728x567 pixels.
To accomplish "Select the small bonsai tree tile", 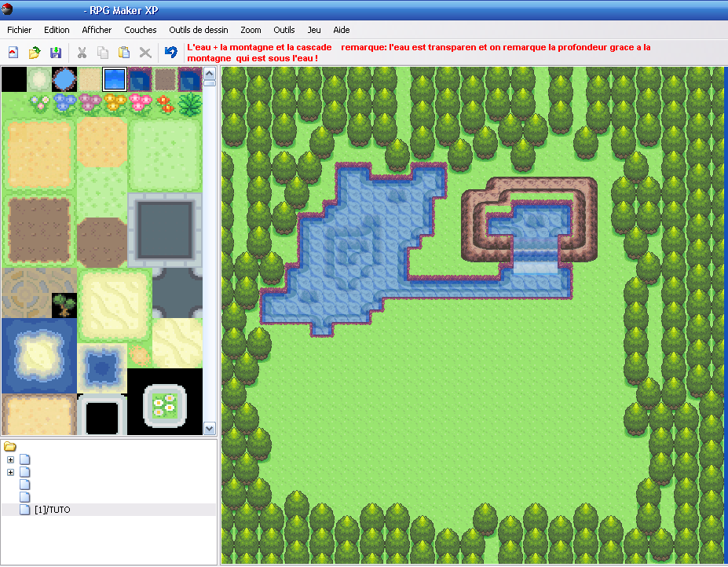I will [x=64, y=305].
